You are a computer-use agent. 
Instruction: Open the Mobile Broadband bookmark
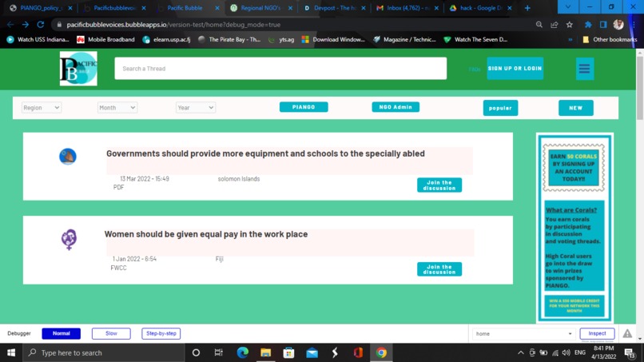click(x=105, y=39)
